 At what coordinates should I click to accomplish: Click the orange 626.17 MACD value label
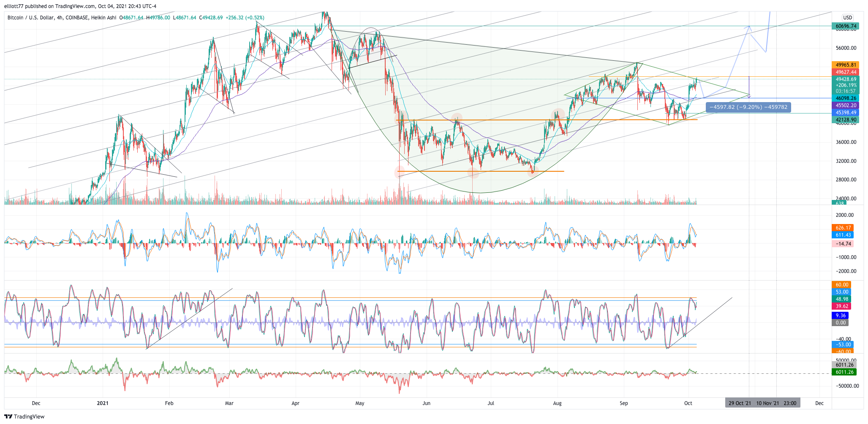click(x=843, y=228)
